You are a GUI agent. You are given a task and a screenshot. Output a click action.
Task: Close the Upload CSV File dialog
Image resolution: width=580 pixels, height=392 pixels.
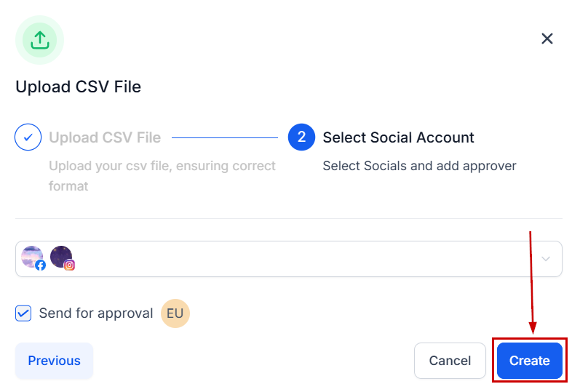coord(547,39)
